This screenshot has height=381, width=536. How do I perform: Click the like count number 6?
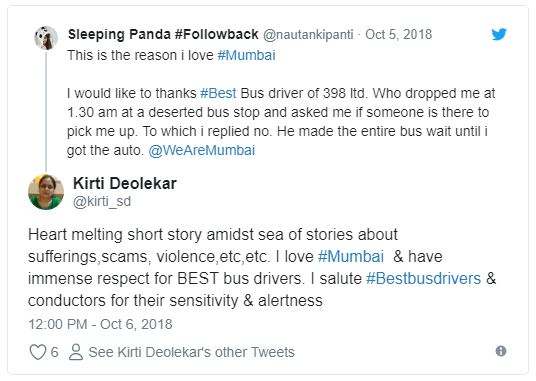tap(54, 352)
